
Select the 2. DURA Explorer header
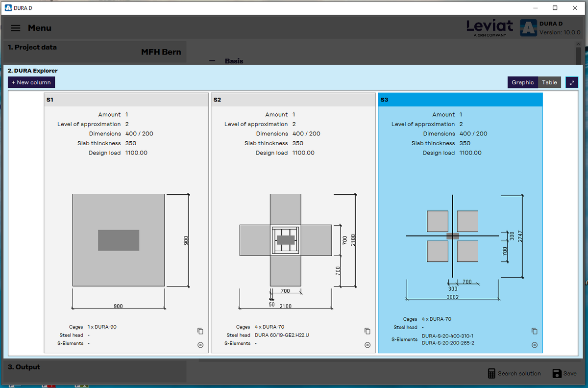click(32, 71)
